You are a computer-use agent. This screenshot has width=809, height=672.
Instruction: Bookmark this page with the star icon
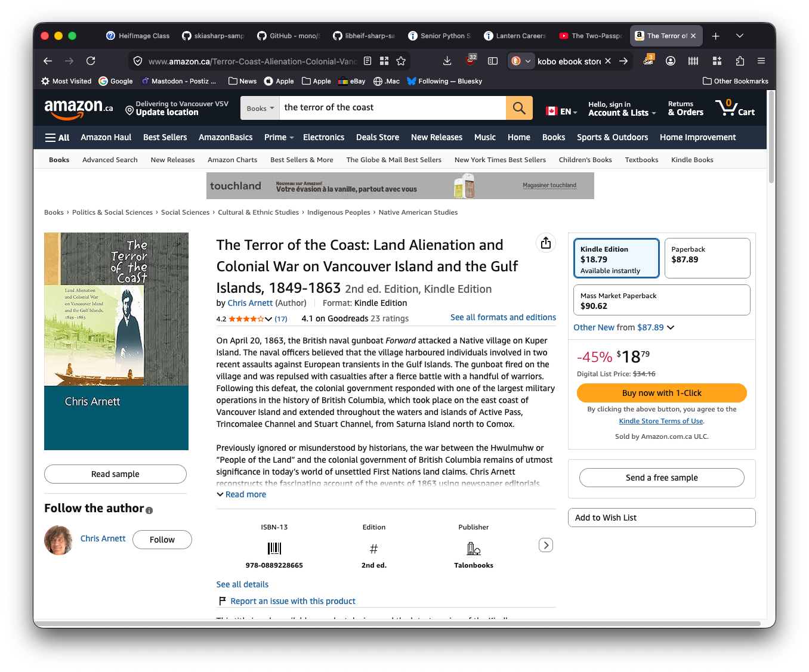click(x=401, y=61)
